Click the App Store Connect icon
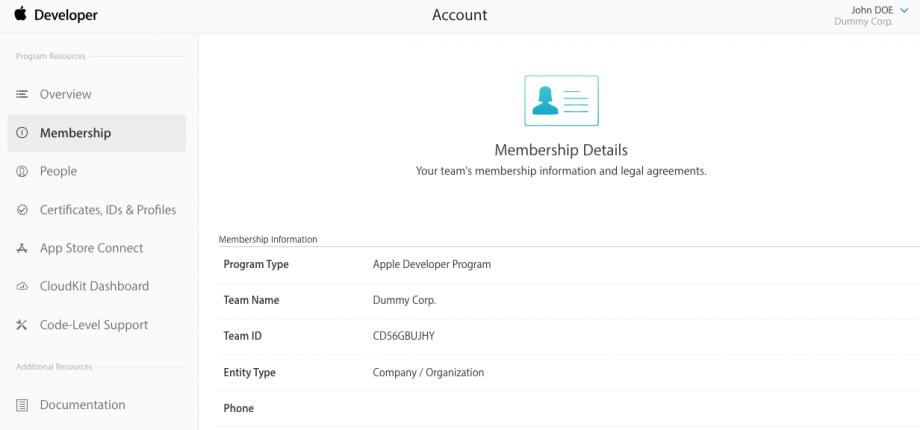The width and height of the screenshot is (920, 430). click(x=22, y=248)
